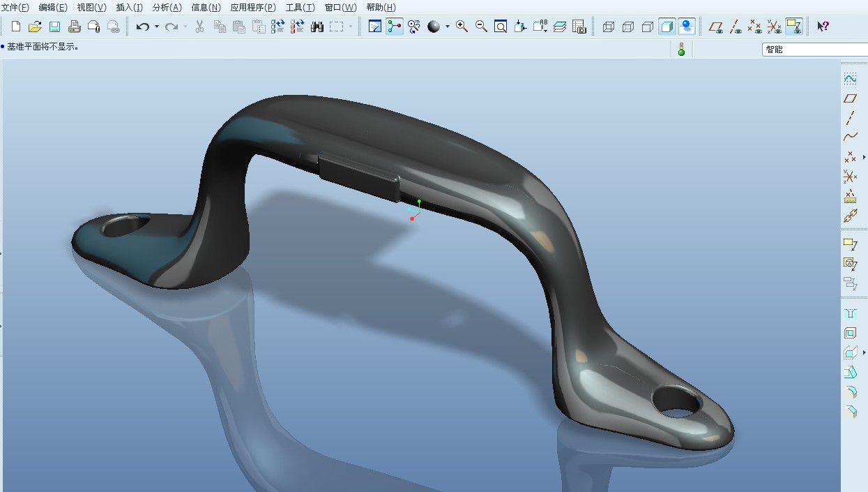Click the sketch curve tool at the sidebar top
This screenshot has width=868, height=492.
pyautogui.click(x=850, y=79)
